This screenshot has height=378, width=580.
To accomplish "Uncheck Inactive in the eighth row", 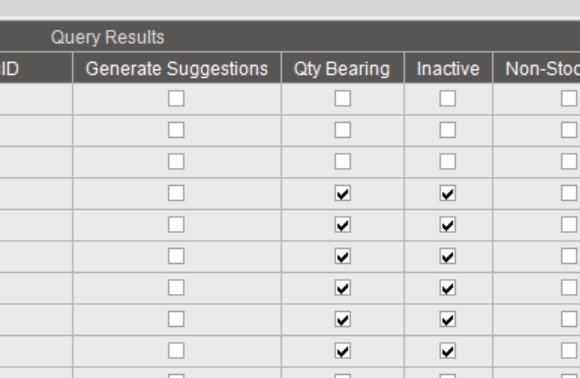I will tap(448, 319).
